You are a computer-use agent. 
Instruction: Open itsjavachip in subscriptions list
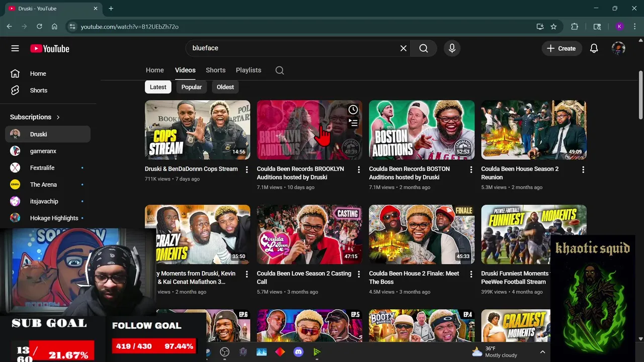[48, 201]
